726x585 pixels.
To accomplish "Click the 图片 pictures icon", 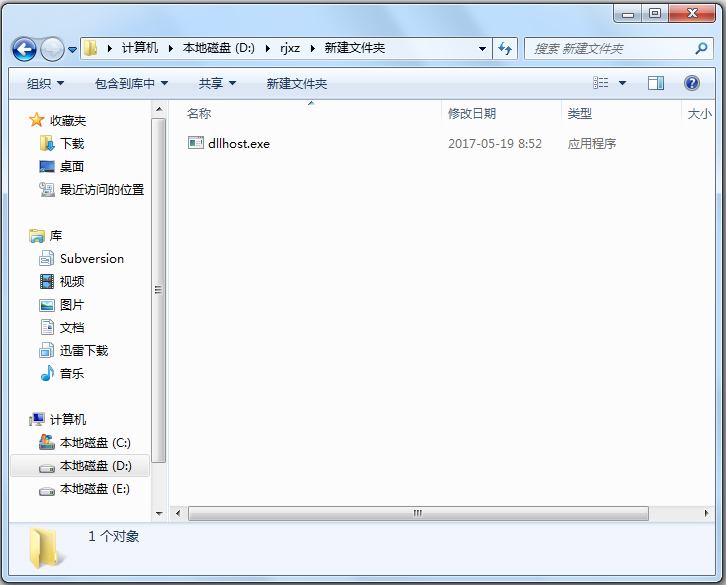I will pos(47,305).
